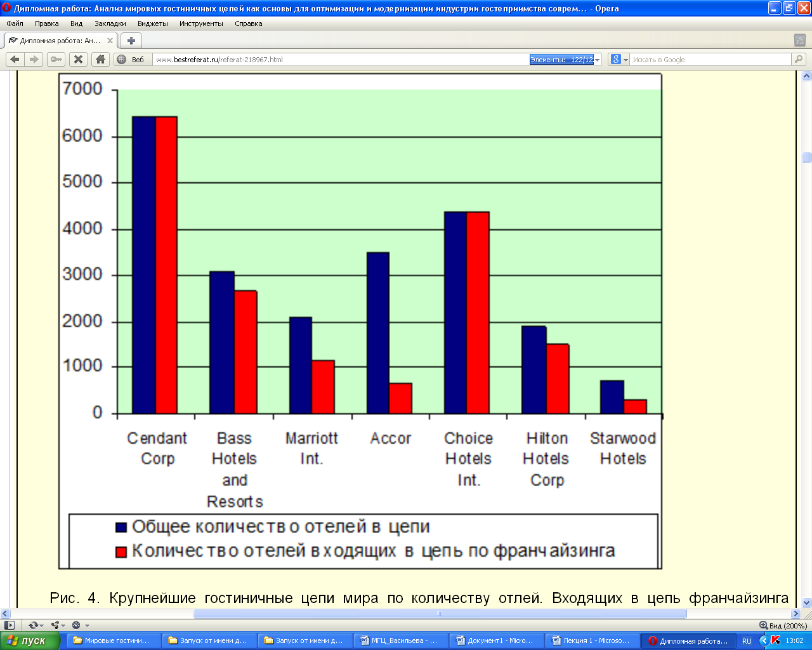Viewport: 812px width, 650px height.
Task: Click the 7000 y-axis value
Action: (x=82, y=89)
